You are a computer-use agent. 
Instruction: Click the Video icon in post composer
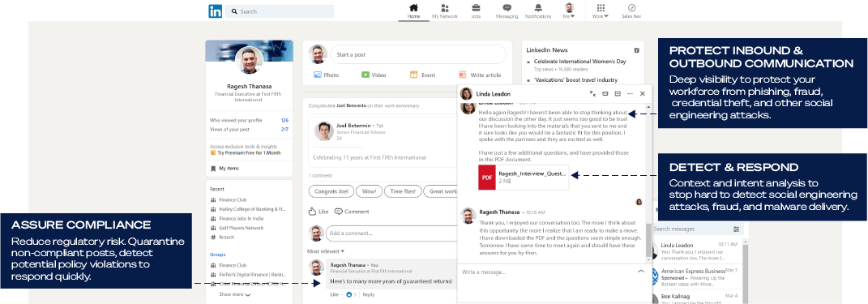coord(366,75)
